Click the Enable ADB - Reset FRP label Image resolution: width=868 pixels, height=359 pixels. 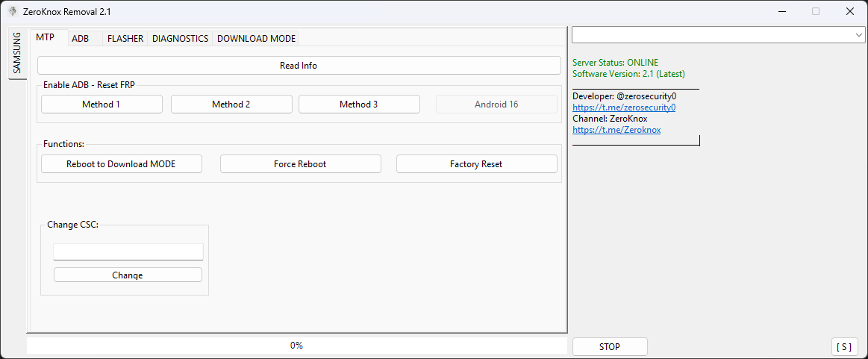click(x=89, y=84)
